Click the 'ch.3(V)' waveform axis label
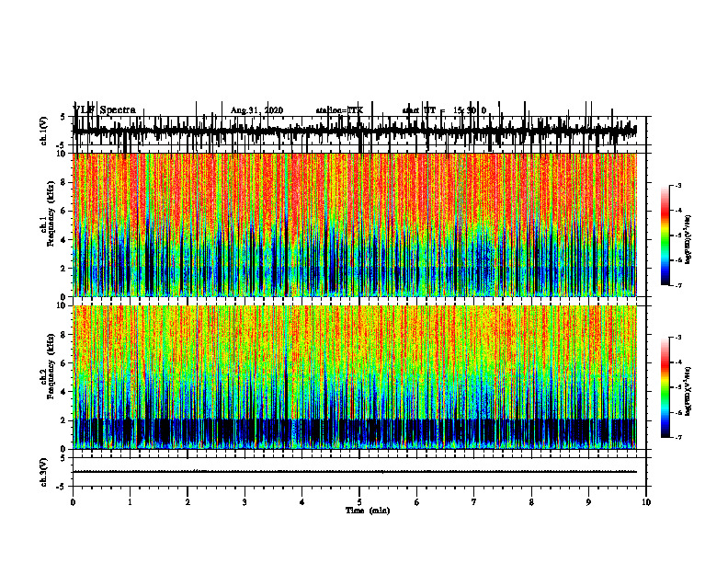The width and height of the screenshot is (728, 563). tap(44, 472)
